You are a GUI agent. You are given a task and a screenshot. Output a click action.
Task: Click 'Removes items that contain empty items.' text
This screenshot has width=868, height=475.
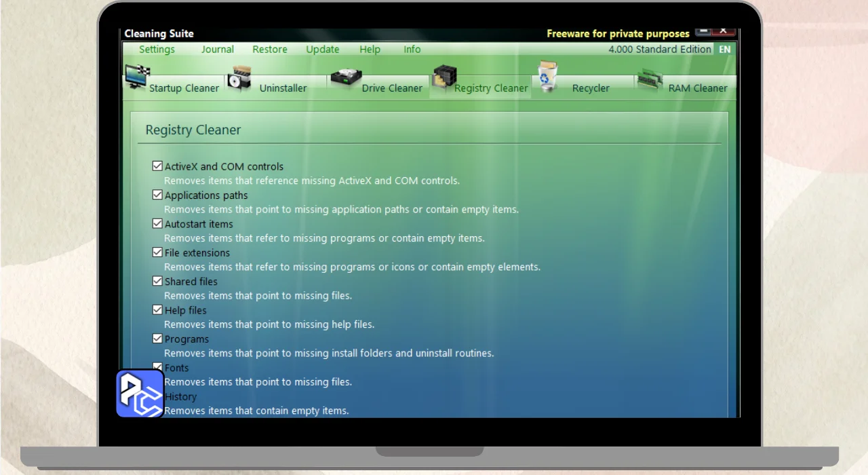[x=256, y=411]
